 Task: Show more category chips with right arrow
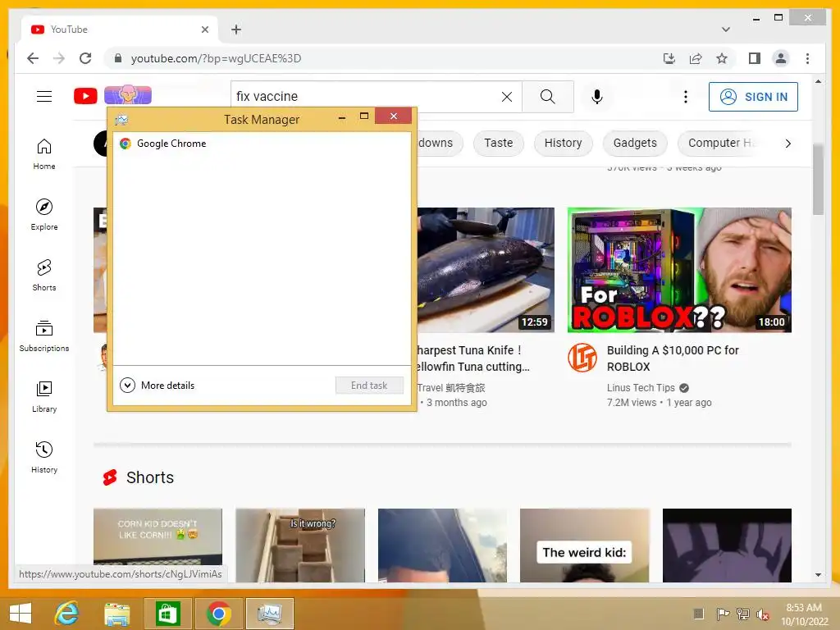pos(787,143)
